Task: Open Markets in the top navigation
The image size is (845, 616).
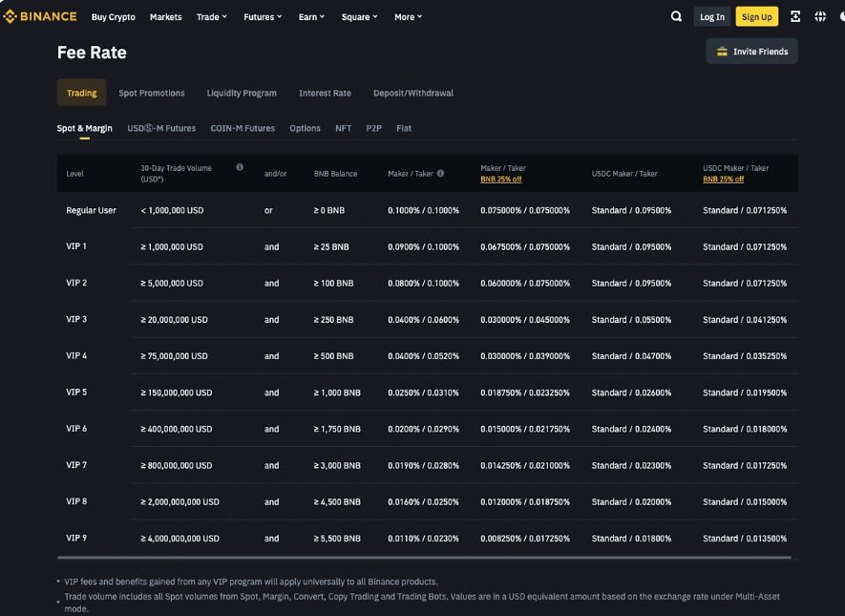Action: click(x=165, y=16)
